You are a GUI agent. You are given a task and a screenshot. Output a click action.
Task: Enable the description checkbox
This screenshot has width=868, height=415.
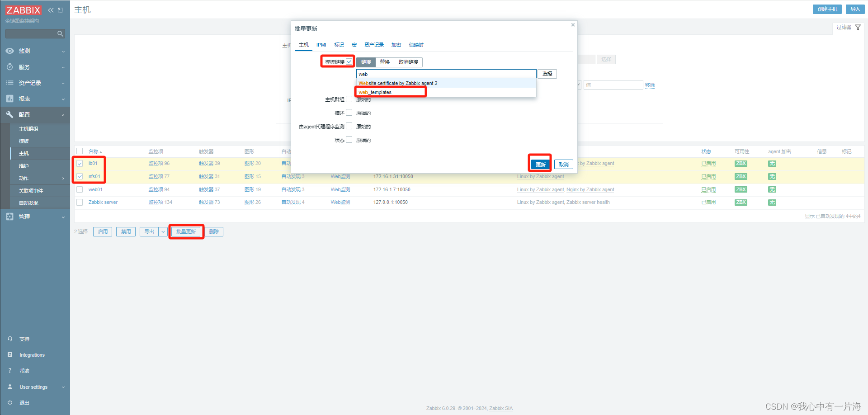[349, 113]
